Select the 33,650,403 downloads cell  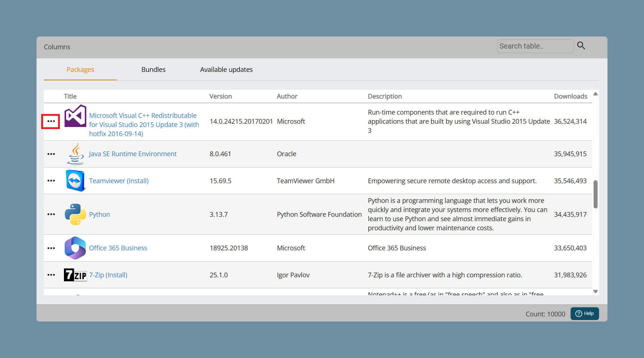(x=570, y=248)
